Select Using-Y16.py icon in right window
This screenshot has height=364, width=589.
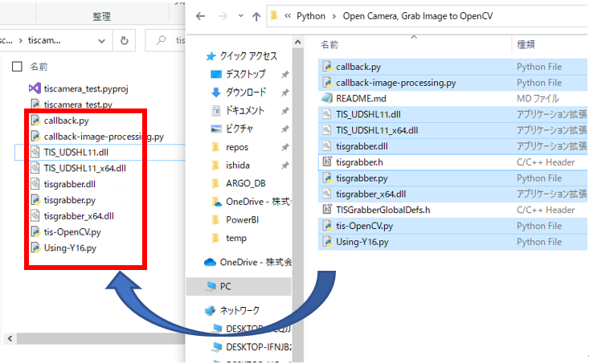328,242
